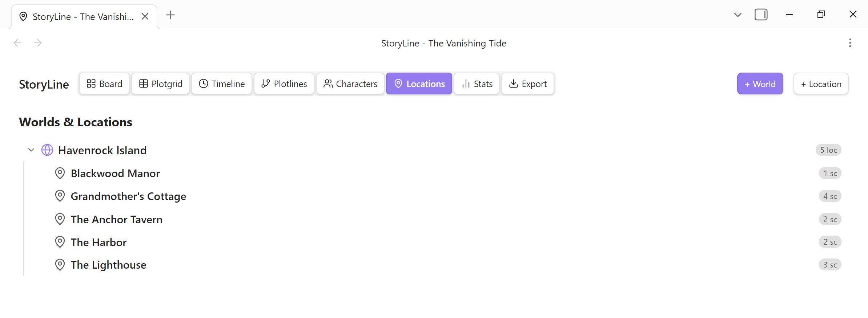Collapse the Havenrock Island world
Screen dimensions: 868x318
[x=31, y=150]
